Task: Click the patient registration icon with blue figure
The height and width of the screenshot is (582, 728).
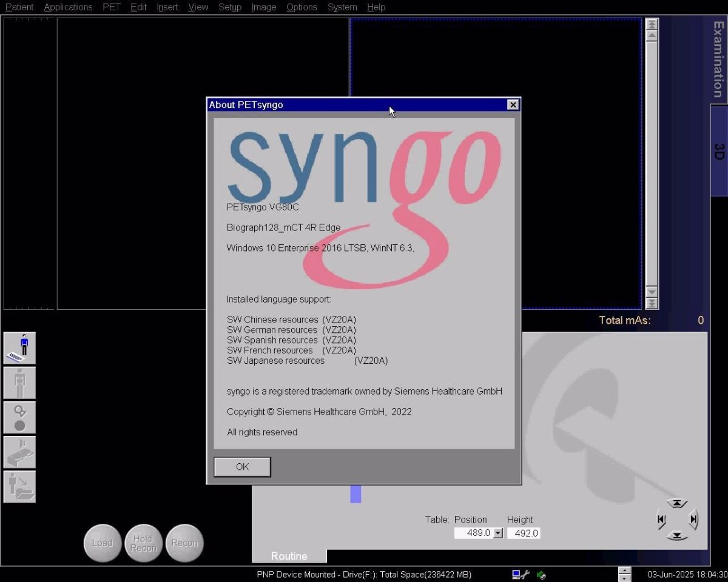Action: pyautogui.click(x=19, y=348)
